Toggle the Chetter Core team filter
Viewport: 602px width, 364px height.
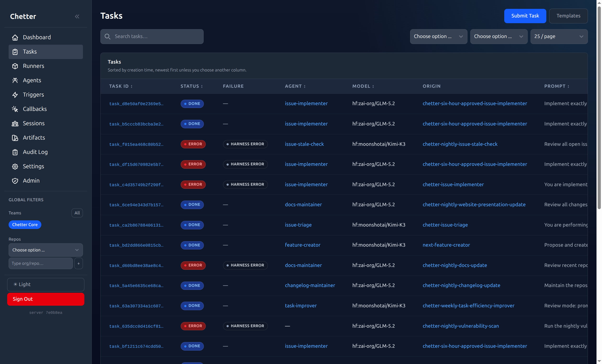[25, 224]
